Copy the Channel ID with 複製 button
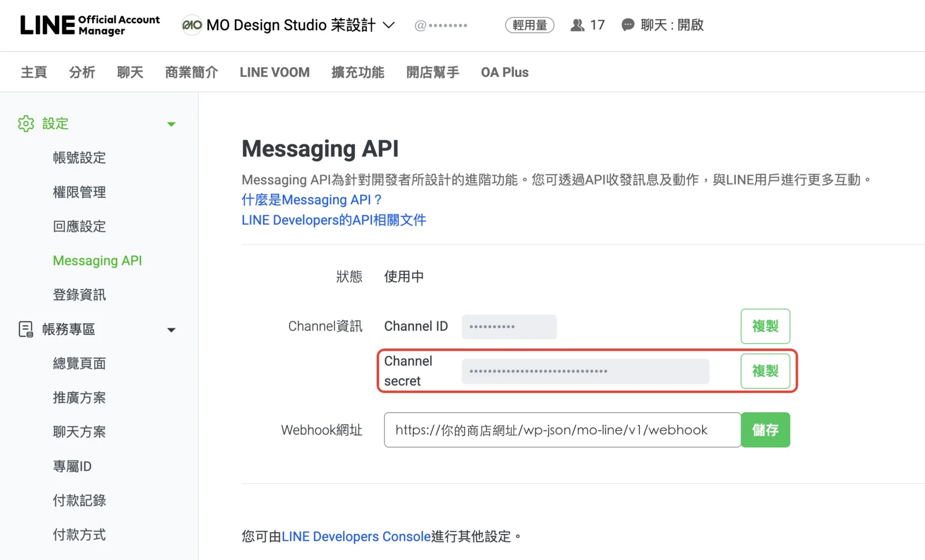The width and height of the screenshot is (925, 560). (765, 327)
